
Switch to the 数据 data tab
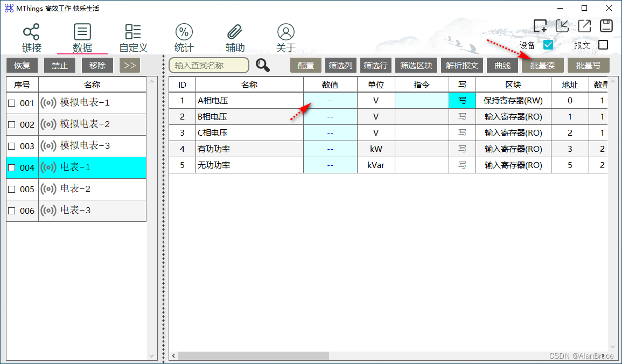[x=82, y=37]
